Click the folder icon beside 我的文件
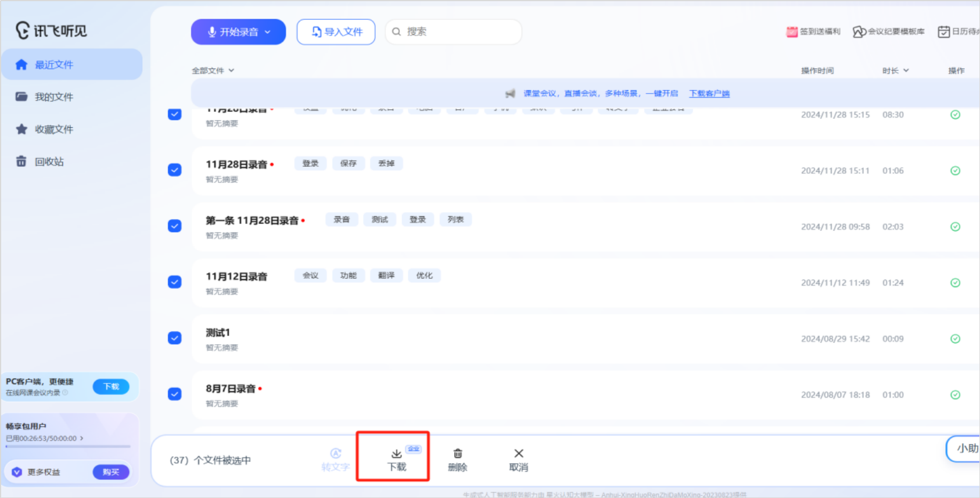980x498 pixels. [21, 96]
